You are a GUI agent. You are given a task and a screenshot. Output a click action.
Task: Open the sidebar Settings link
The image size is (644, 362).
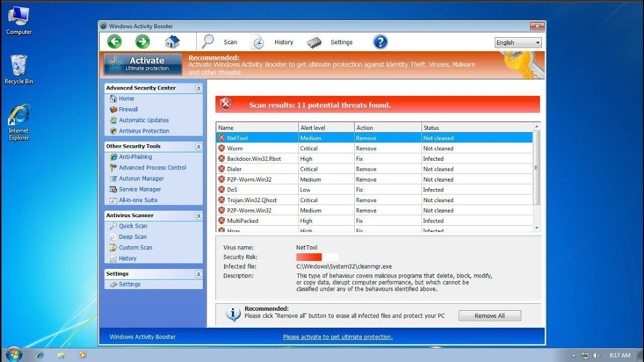pyautogui.click(x=130, y=284)
